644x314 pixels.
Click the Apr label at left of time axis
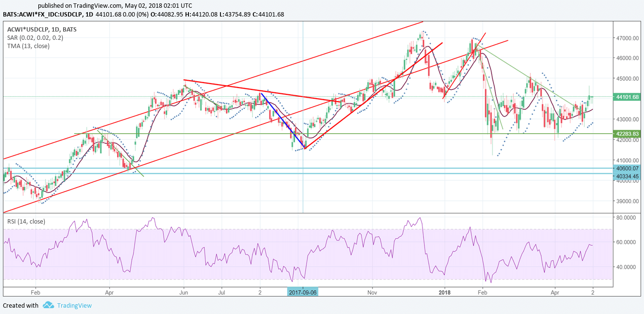109,293
